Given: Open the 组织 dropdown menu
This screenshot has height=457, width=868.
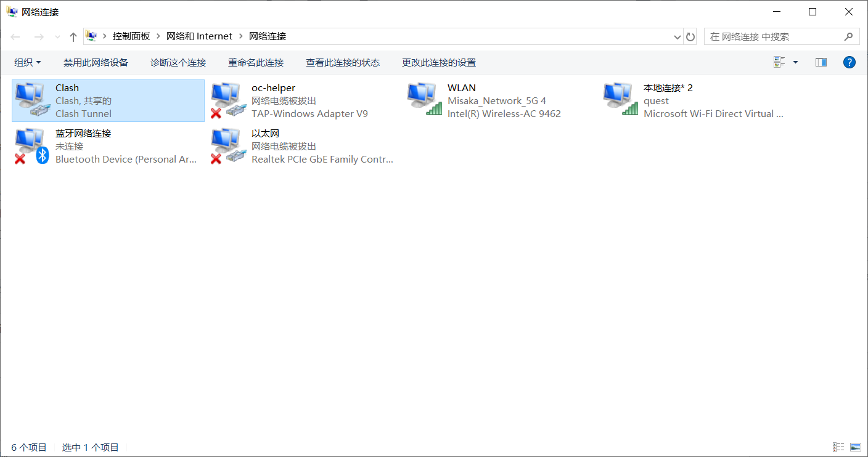Looking at the screenshot, I should coord(28,62).
